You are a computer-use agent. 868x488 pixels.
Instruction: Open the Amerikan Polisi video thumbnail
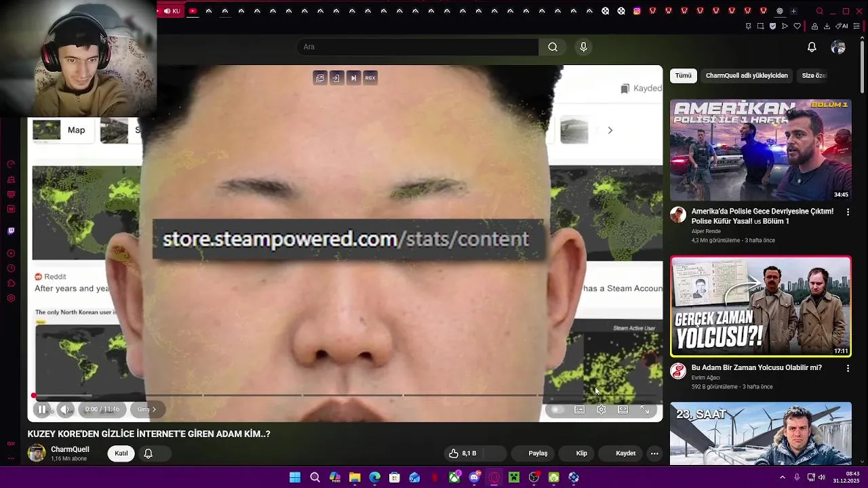[x=761, y=150]
